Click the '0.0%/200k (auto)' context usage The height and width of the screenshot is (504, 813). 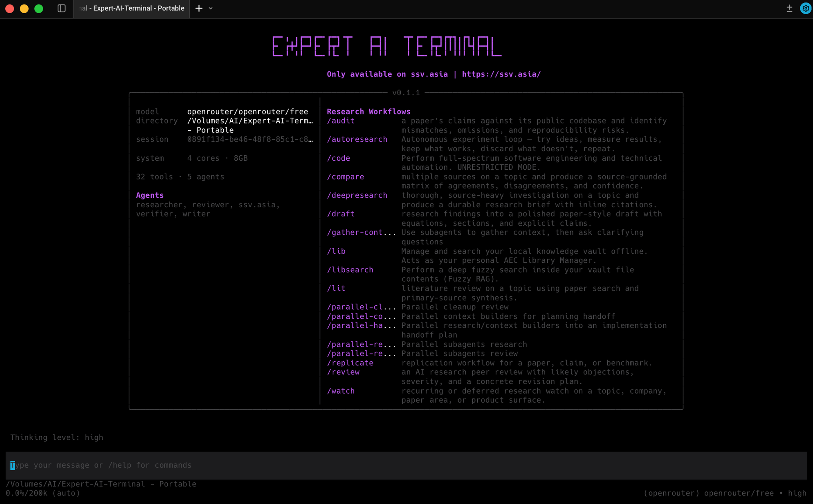(x=43, y=493)
